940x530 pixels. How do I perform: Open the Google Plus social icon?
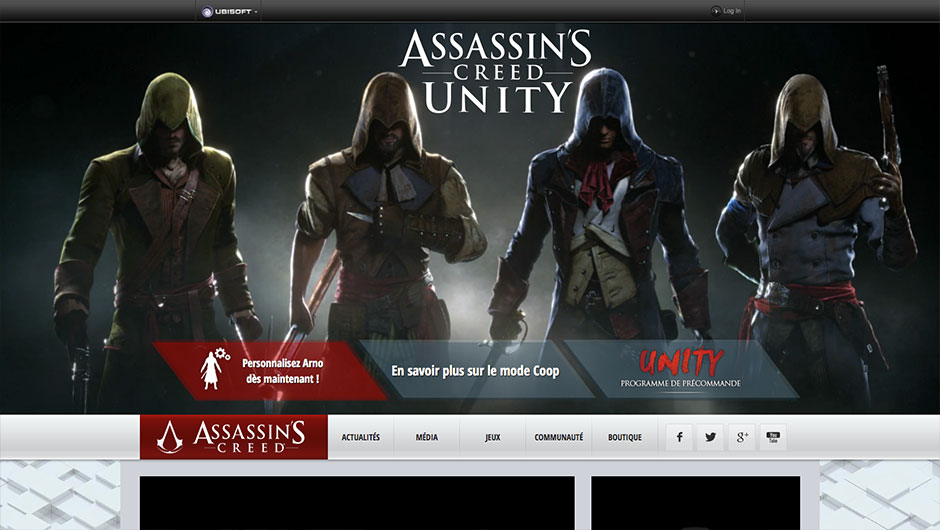742,437
